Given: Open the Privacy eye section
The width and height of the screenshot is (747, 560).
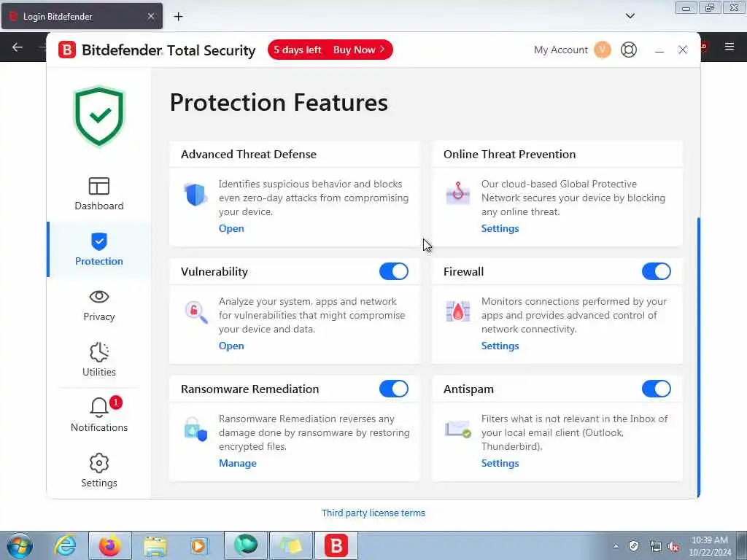Looking at the screenshot, I should (98, 305).
